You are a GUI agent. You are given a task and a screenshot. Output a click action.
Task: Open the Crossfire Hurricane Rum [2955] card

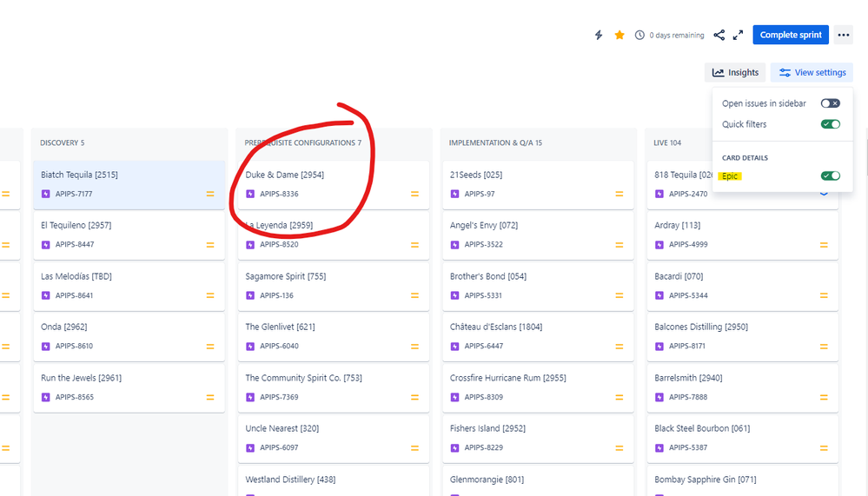[x=538, y=388]
